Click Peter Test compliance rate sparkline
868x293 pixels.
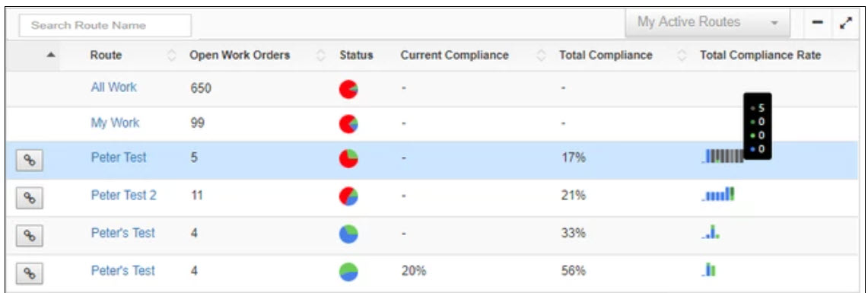[723, 157]
